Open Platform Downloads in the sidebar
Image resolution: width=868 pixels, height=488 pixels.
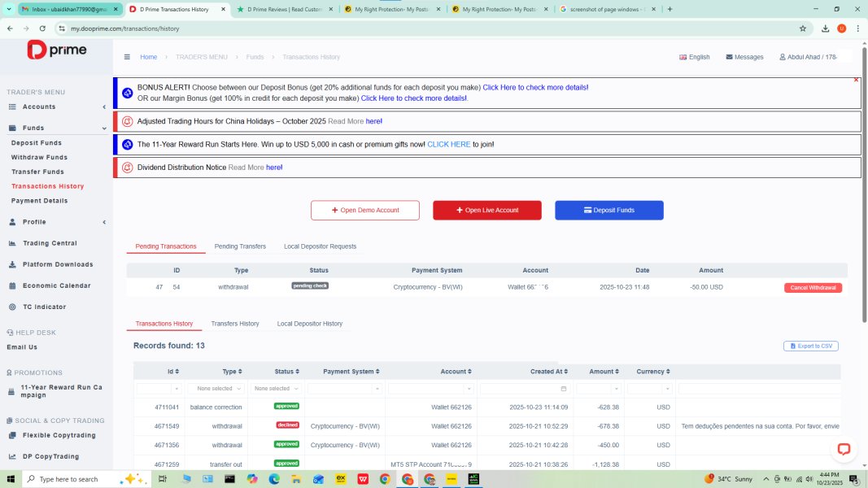tap(57, 264)
